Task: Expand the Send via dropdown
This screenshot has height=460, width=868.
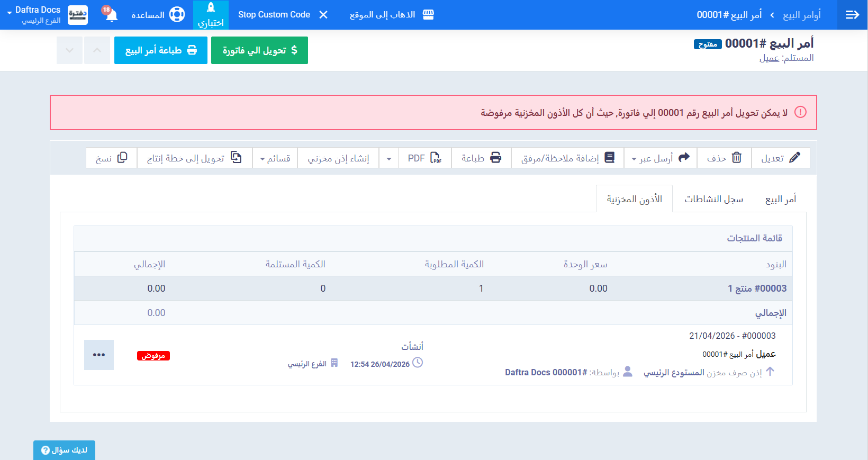Action: point(661,158)
